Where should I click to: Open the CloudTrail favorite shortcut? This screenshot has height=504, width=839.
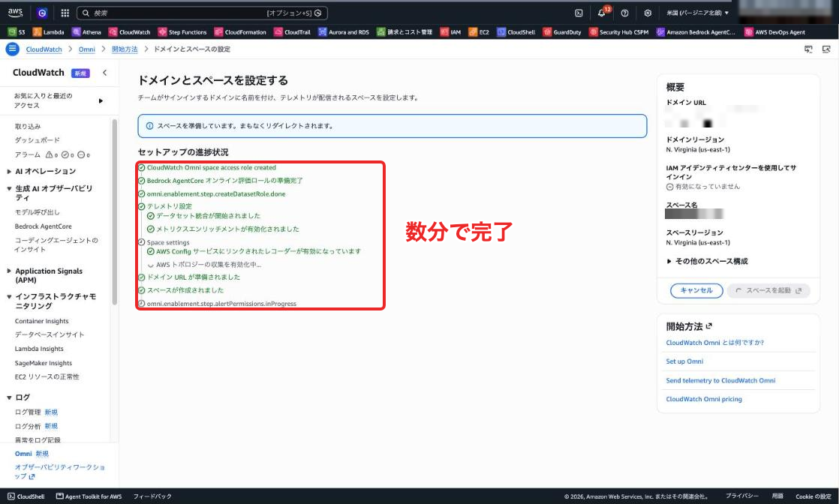292,32
